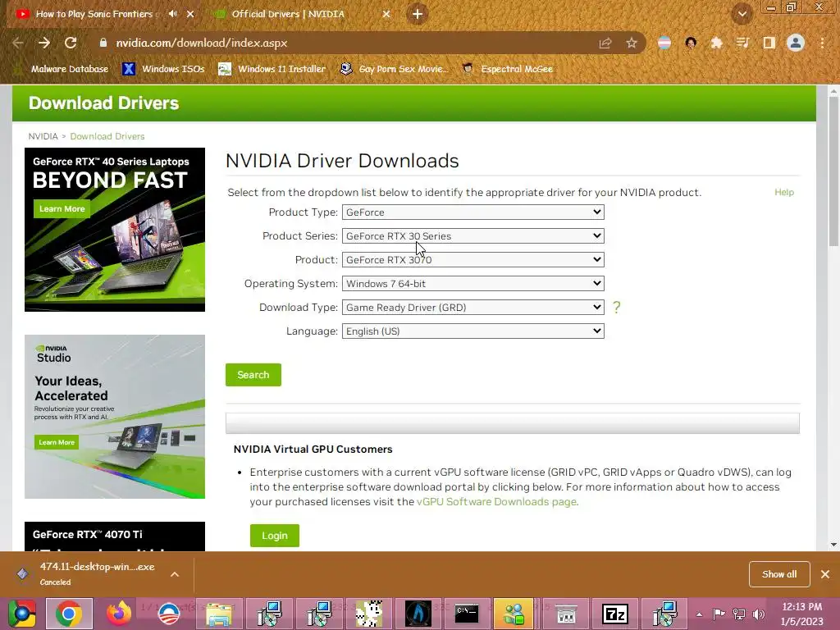Open the Chrome three-dot menu

pos(822,43)
